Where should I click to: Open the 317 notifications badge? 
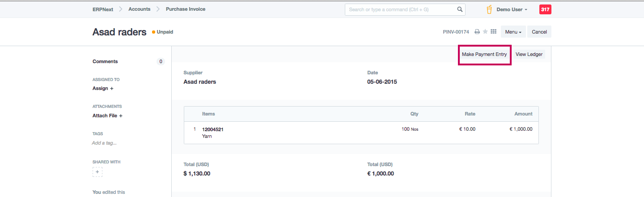pyautogui.click(x=545, y=9)
